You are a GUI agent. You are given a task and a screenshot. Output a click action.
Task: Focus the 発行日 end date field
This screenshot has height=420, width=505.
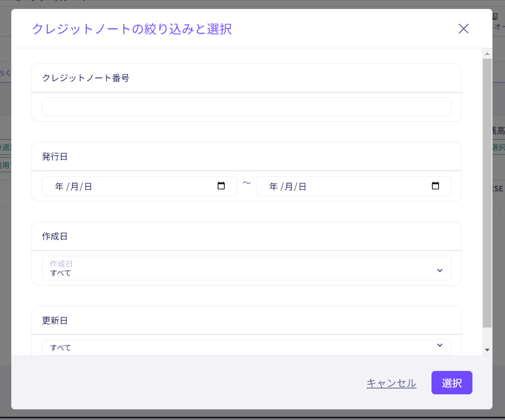(x=354, y=186)
